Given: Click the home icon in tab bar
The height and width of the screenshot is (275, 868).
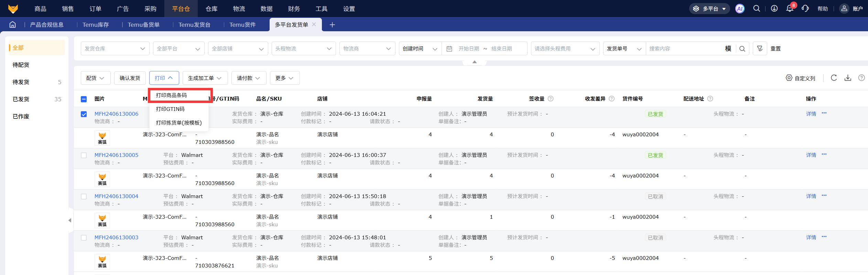Looking at the screenshot, I should pyautogui.click(x=13, y=25).
